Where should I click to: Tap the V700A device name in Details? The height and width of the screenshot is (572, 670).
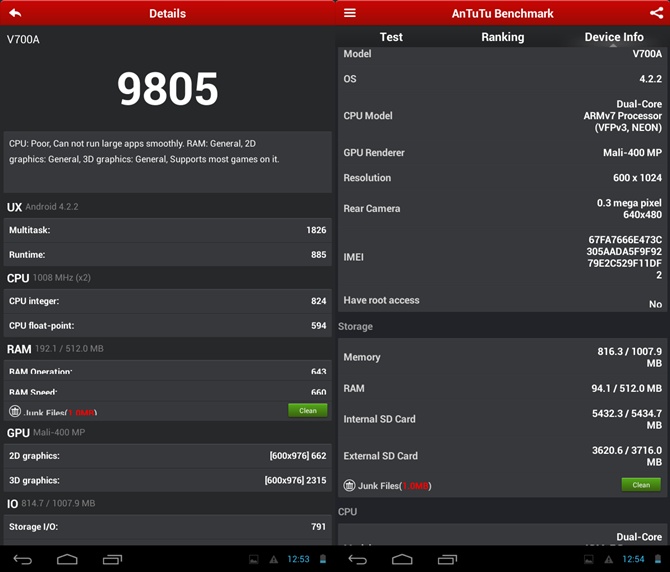tap(23, 40)
